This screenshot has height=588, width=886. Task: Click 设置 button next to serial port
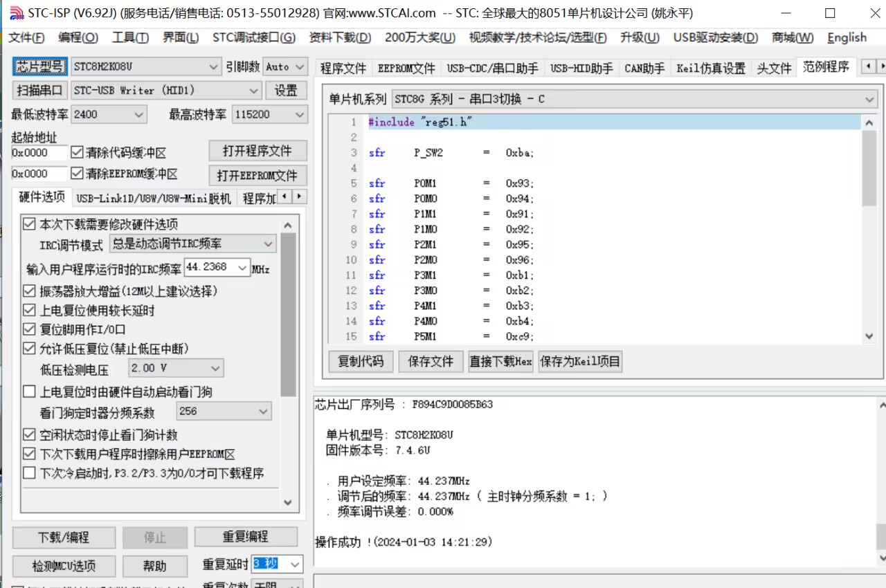click(286, 90)
